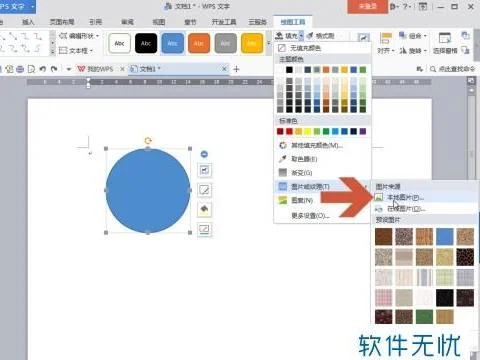Viewport: 480px width, 360px height.
Task: Choose 无填充颜色 no fill option
Action: pos(322,48)
